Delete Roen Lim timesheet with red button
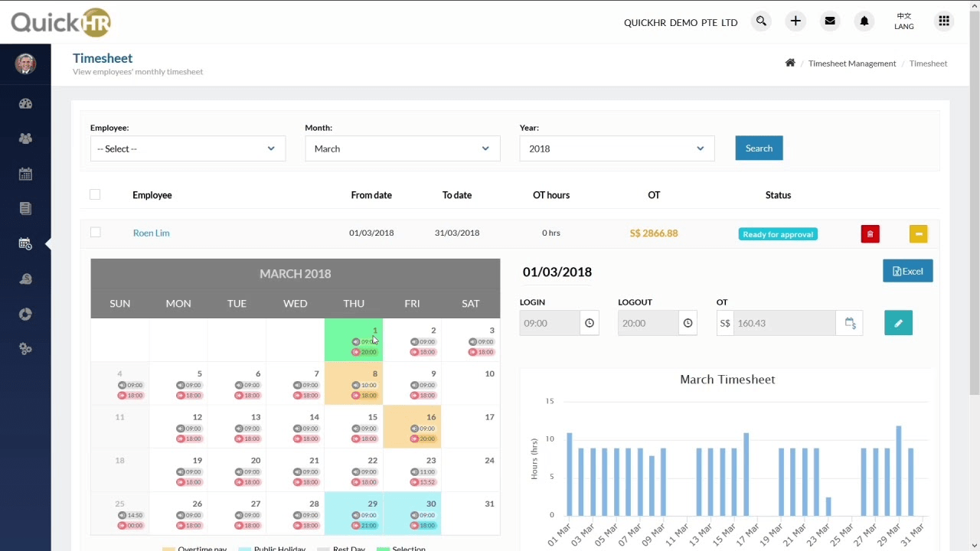980x551 pixels. coord(870,234)
